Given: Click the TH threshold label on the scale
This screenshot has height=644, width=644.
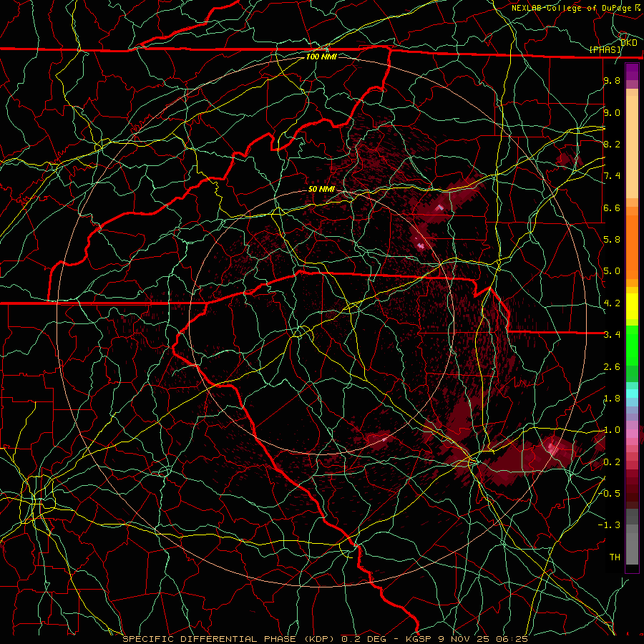Looking at the screenshot, I should point(615,557).
